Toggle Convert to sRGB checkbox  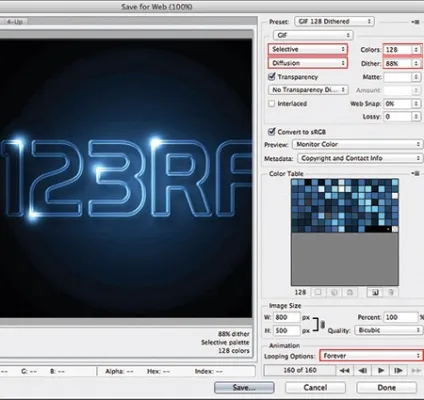click(x=272, y=132)
